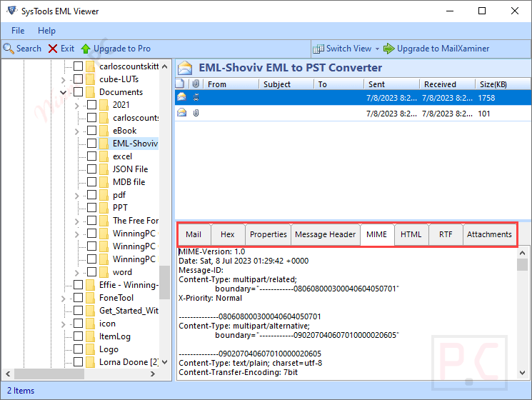The image size is (532, 400).
Task: Open the Switch View dropdown arrow
Action: 377,49
